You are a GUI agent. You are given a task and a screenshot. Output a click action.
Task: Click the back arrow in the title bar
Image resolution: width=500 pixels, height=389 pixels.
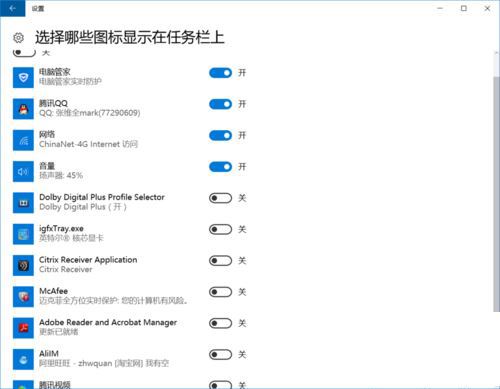click(12, 8)
